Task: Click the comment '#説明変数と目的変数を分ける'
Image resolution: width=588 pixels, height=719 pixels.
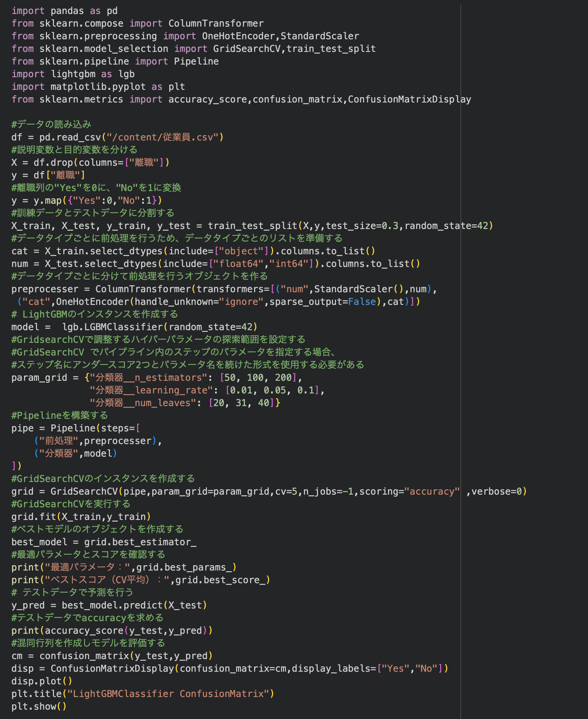Action: tap(74, 150)
